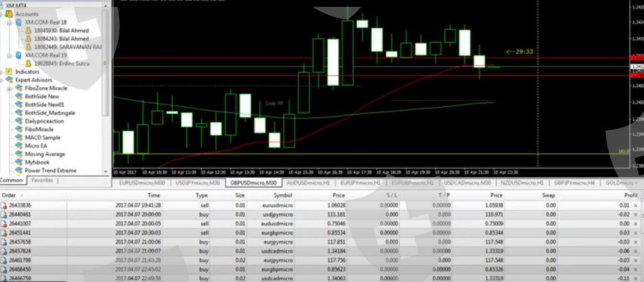Click the Accounts folder icon
Viewport: 644px width, 282px height.
click(x=9, y=14)
